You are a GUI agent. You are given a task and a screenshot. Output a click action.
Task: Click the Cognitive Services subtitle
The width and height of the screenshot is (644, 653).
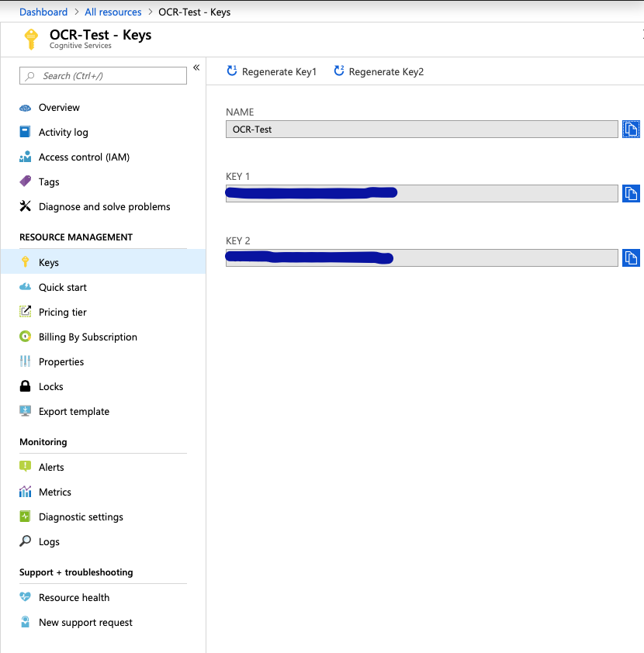click(x=81, y=46)
